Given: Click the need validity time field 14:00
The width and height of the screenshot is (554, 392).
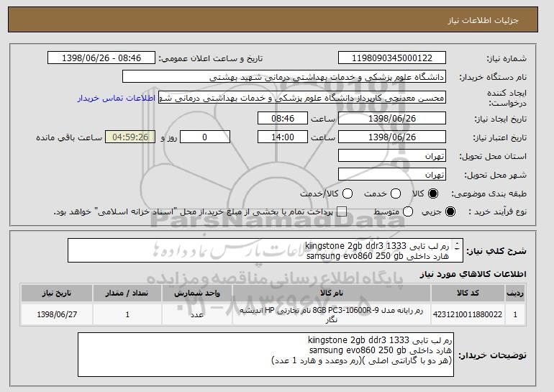Looking at the screenshot, I should [x=283, y=137].
